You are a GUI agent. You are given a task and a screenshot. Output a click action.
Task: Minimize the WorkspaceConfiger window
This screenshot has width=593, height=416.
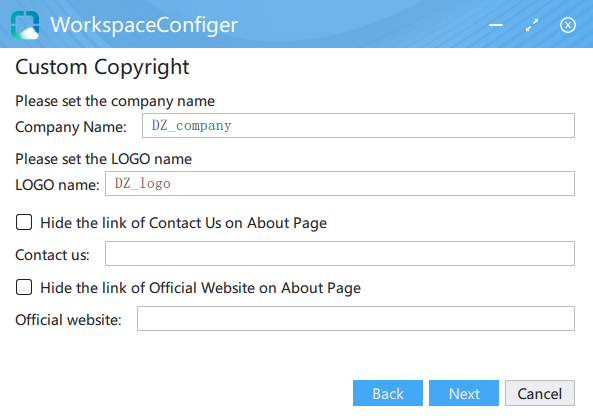496,25
